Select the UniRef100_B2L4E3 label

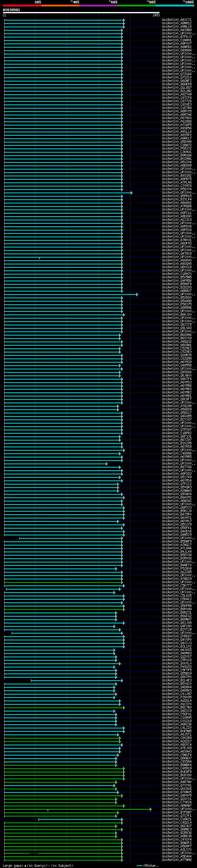coord(177,680)
